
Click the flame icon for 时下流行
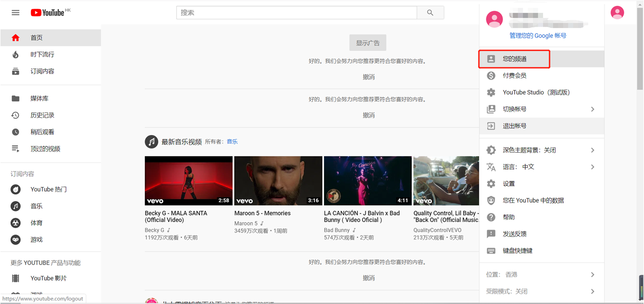pyautogui.click(x=15, y=54)
